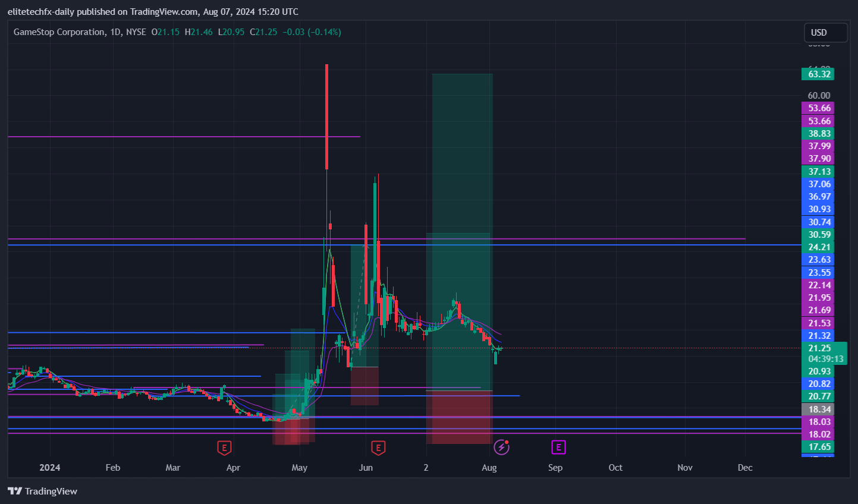Image resolution: width=858 pixels, height=504 pixels.
Task: Click the Feb label on time axis
Action: pyautogui.click(x=113, y=468)
